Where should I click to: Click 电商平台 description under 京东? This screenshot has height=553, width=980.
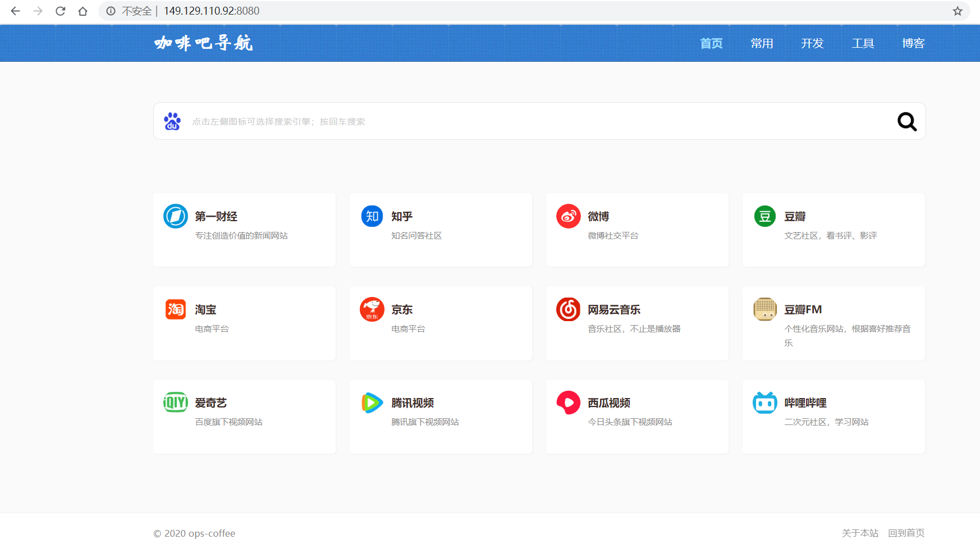click(x=408, y=329)
